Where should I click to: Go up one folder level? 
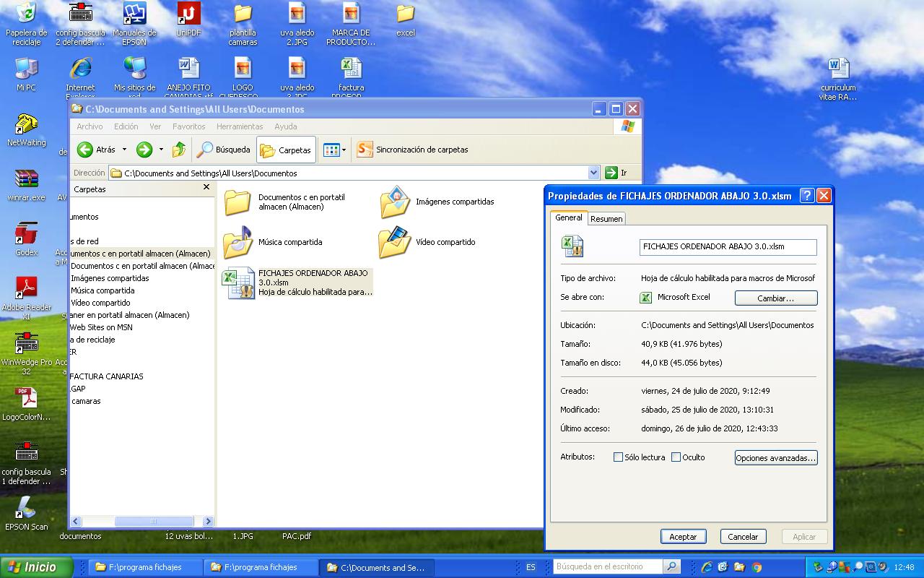coord(179,150)
